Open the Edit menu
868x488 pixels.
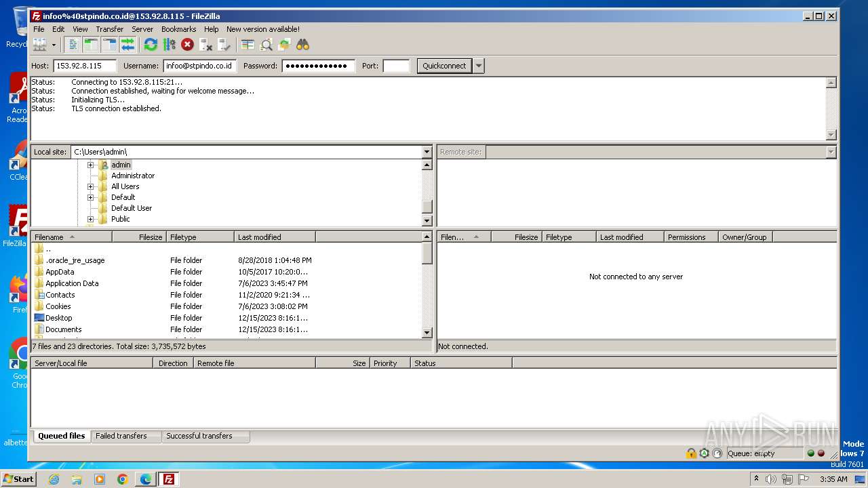[x=58, y=29]
